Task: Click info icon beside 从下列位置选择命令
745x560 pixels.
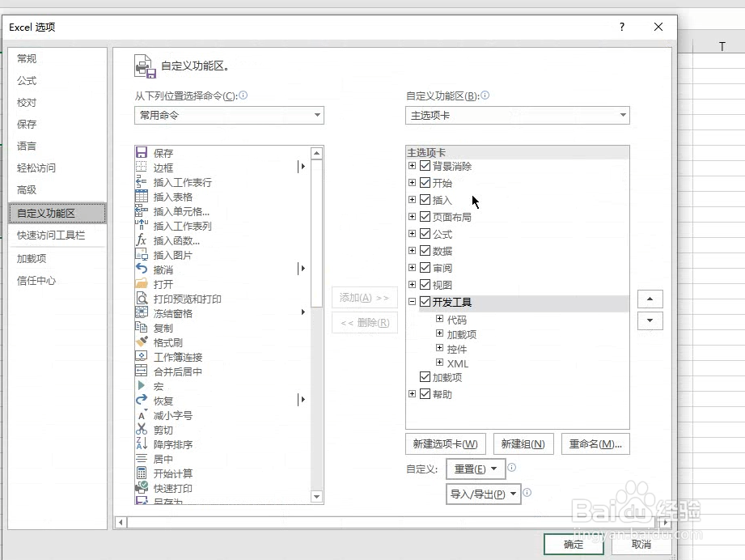Action: [243, 95]
